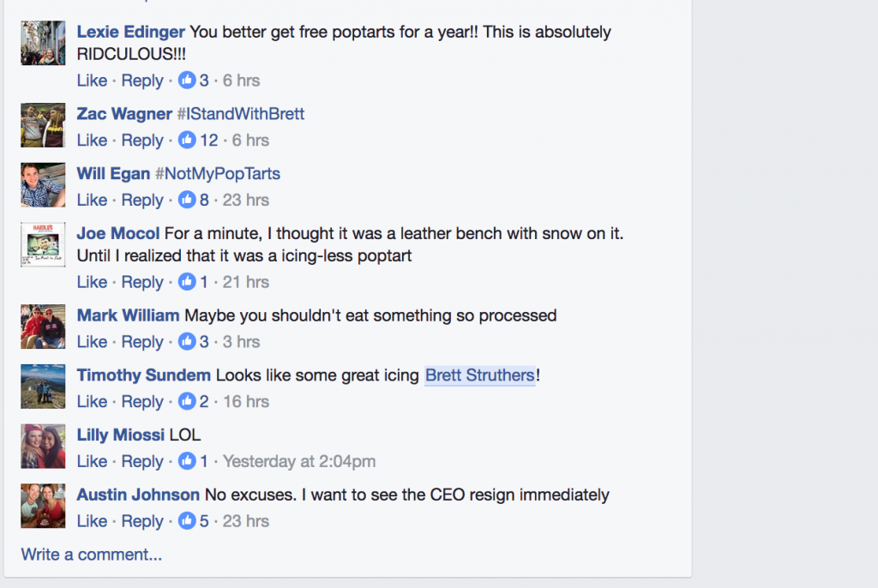Reply to Mark William's comment

pos(141,342)
